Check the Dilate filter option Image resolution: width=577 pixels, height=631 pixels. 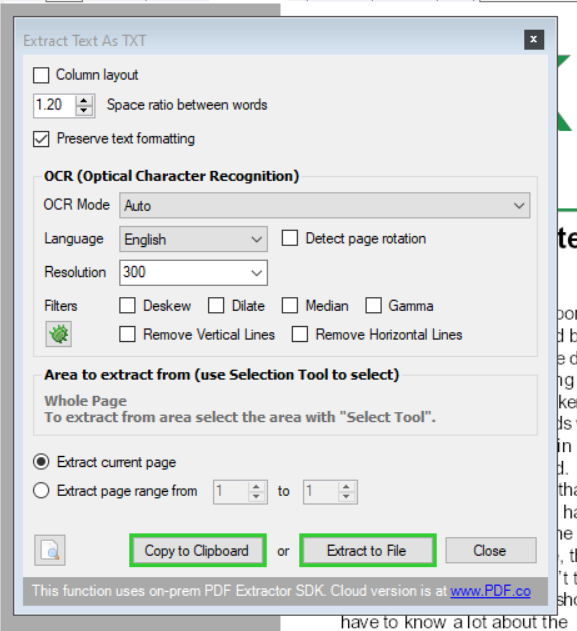(x=216, y=305)
